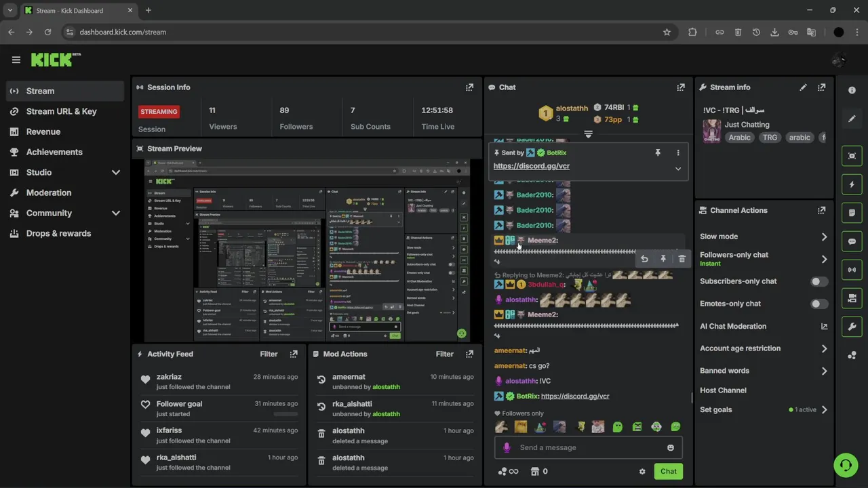Open Drops & rewards page
Screen dimensions: 868x488
click(66, 233)
